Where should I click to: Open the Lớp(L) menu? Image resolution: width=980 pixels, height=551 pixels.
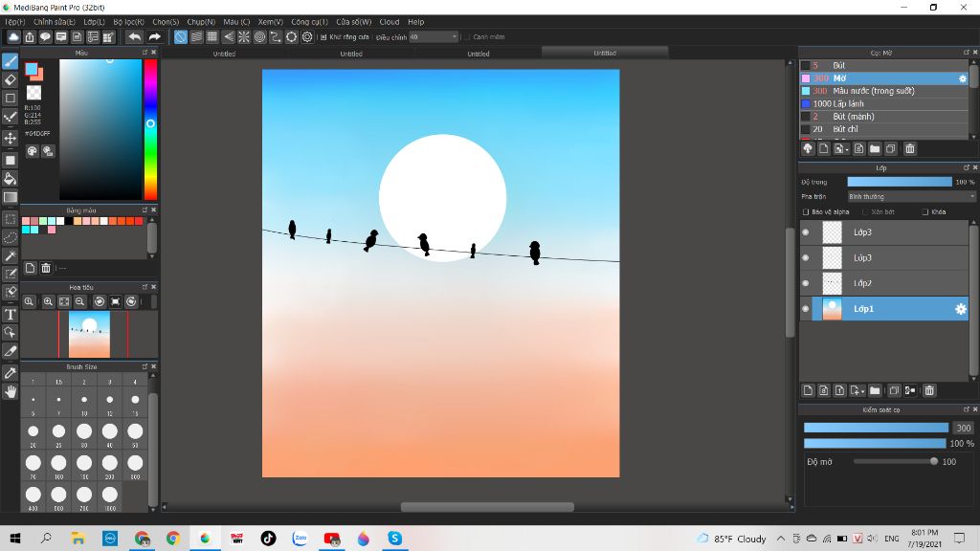[95, 22]
